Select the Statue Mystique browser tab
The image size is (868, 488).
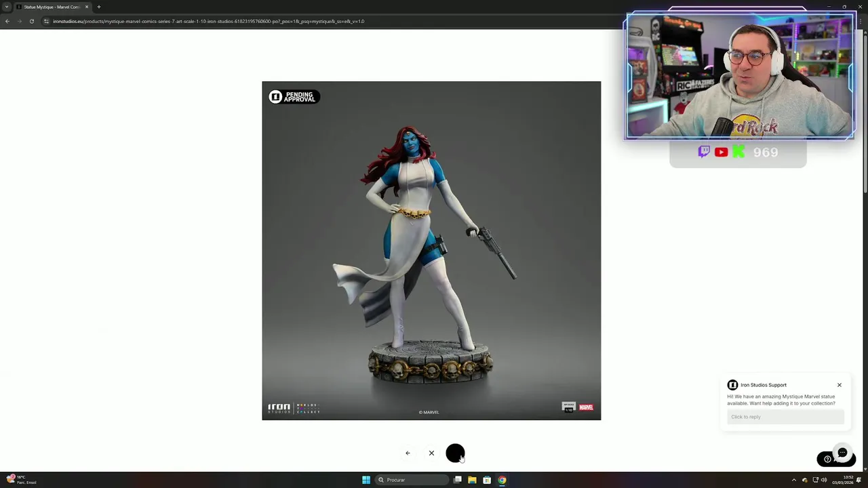click(52, 7)
